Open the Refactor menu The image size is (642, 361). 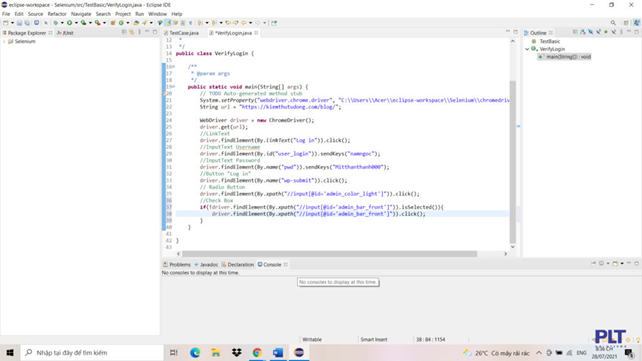pos(57,14)
